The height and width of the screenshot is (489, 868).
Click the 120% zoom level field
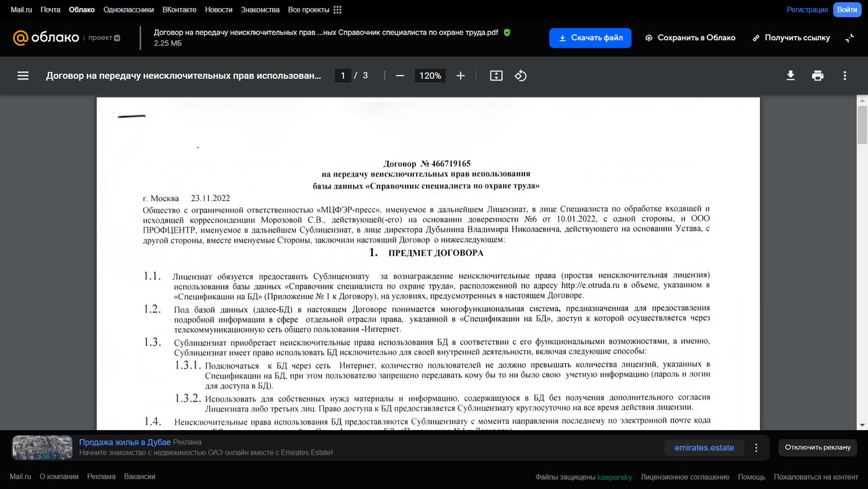(x=430, y=76)
